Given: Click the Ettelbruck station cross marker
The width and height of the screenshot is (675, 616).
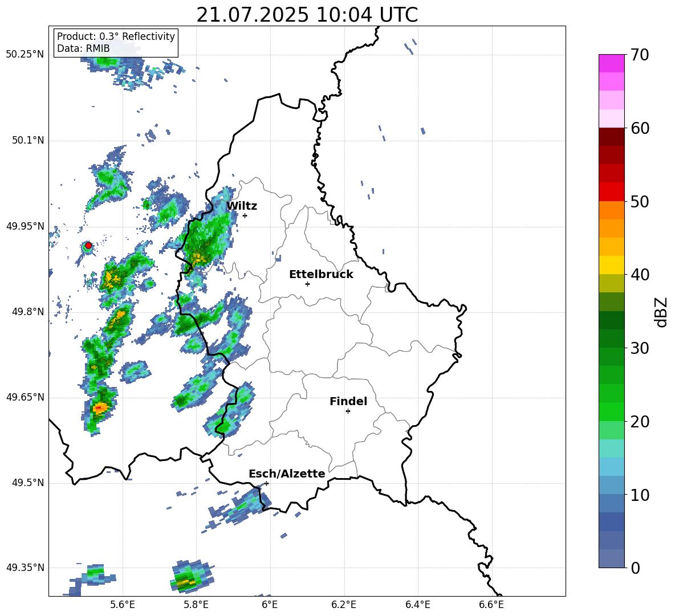Looking at the screenshot, I should [x=307, y=284].
